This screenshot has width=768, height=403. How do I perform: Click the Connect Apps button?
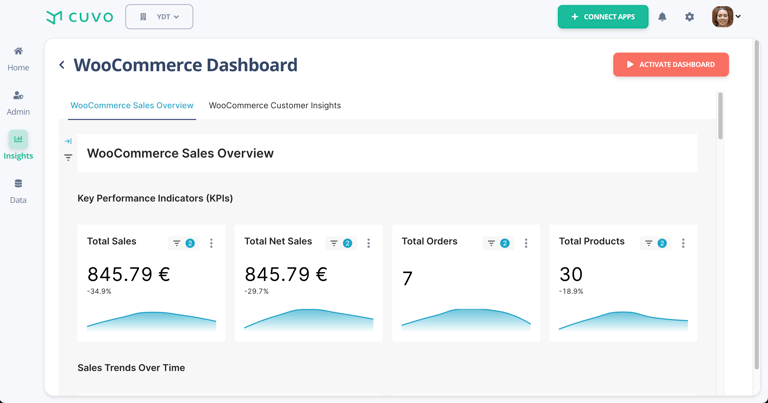tap(603, 17)
